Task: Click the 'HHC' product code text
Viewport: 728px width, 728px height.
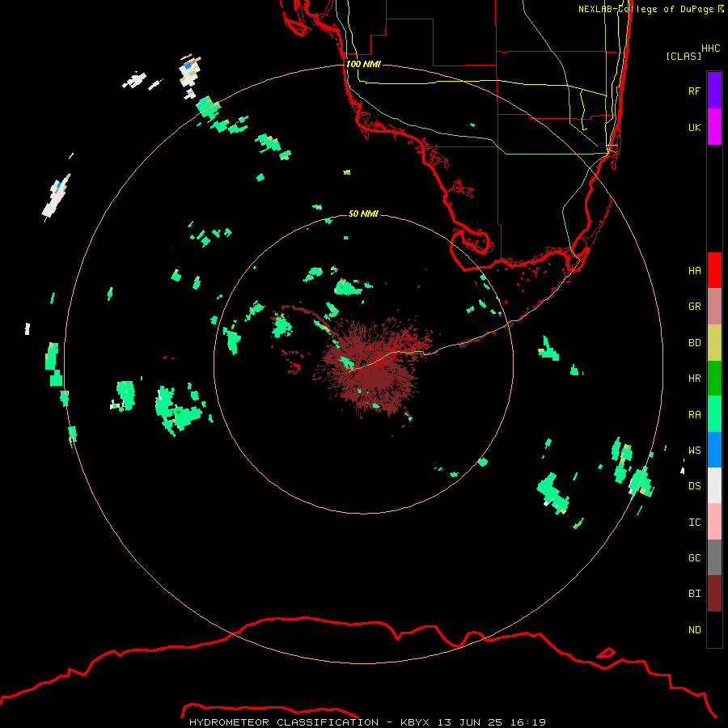Action: (710, 49)
